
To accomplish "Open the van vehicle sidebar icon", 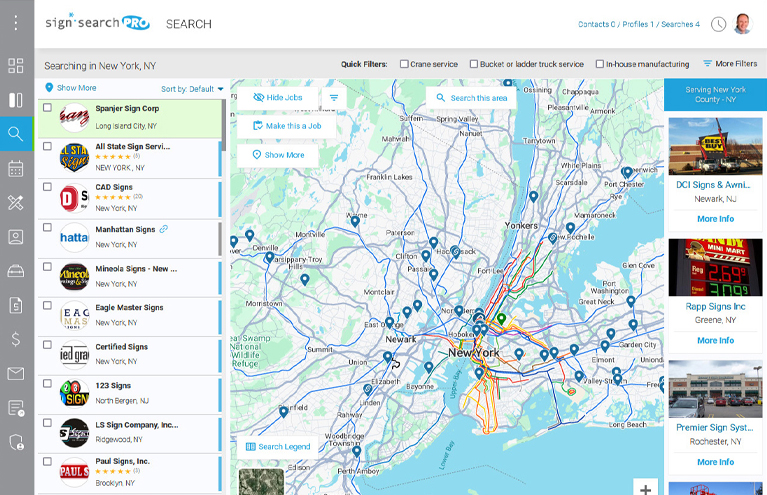I will pyautogui.click(x=16, y=270).
